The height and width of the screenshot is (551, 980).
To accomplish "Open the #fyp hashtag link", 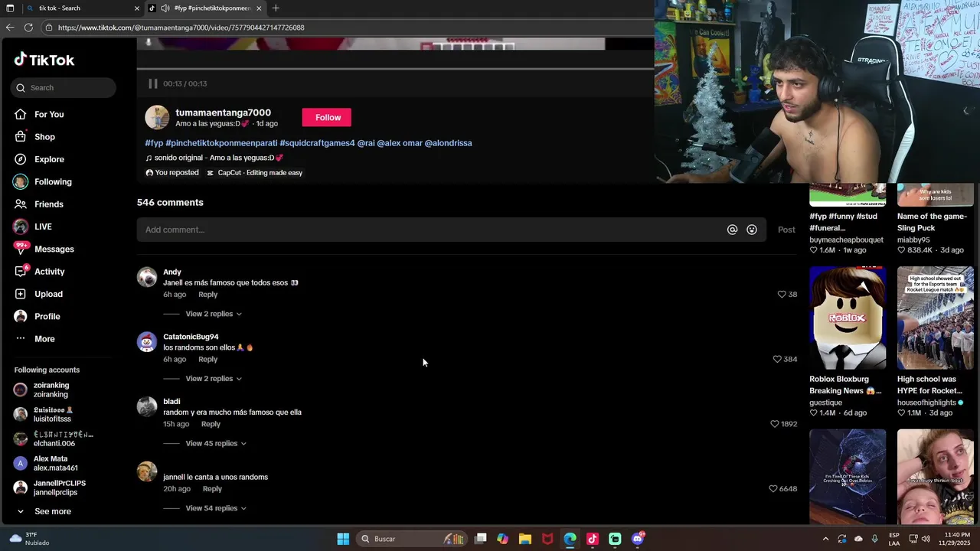I will pyautogui.click(x=154, y=143).
